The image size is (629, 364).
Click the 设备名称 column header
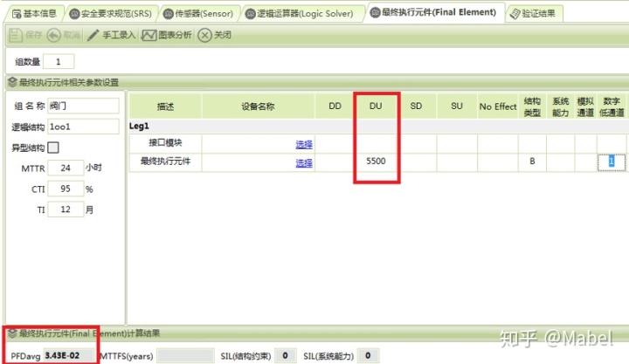pos(258,106)
